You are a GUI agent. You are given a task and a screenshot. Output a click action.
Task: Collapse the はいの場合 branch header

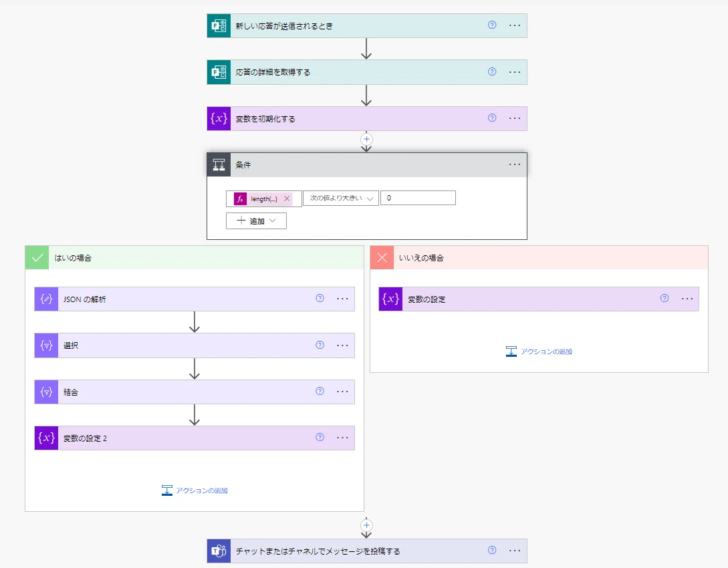click(x=195, y=257)
